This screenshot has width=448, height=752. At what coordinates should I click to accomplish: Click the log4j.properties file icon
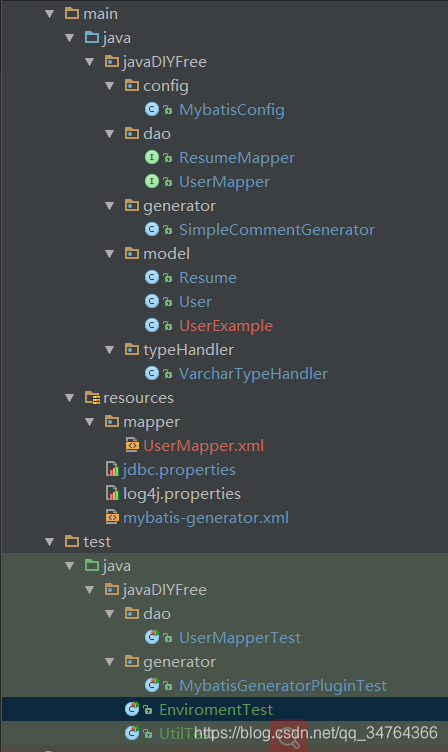tap(112, 493)
